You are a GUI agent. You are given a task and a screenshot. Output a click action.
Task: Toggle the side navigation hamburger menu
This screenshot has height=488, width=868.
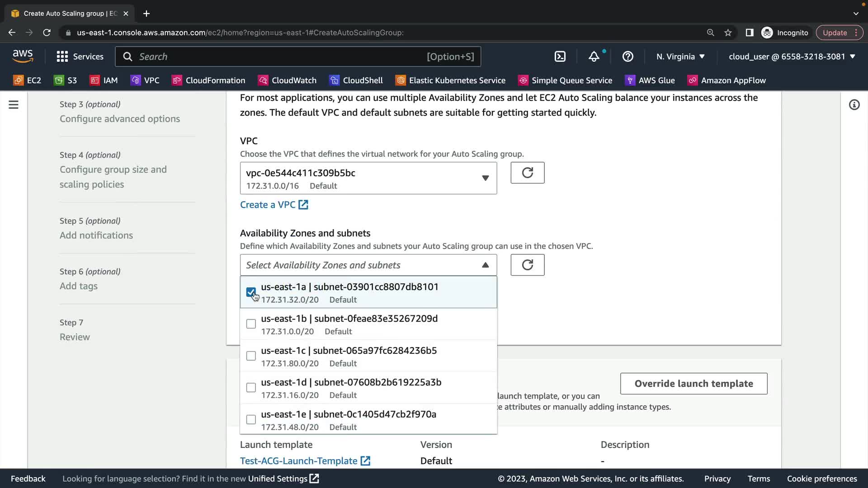click(x=14, y=105)
